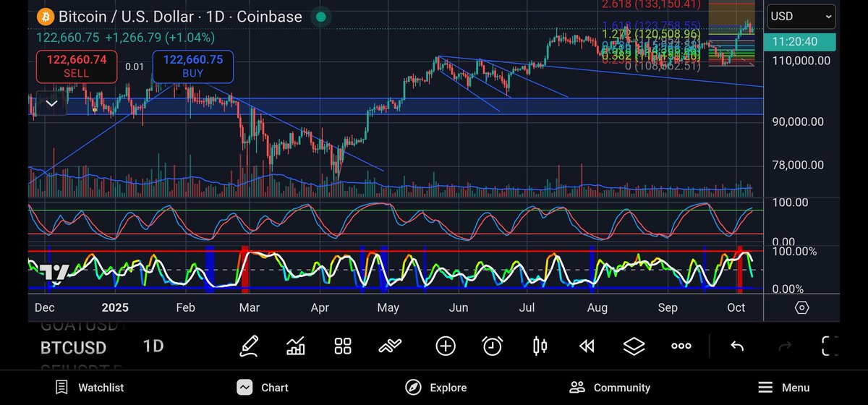Open chart settings hexagon icon
Screen dimensions: 868x405
coord(801,307)
